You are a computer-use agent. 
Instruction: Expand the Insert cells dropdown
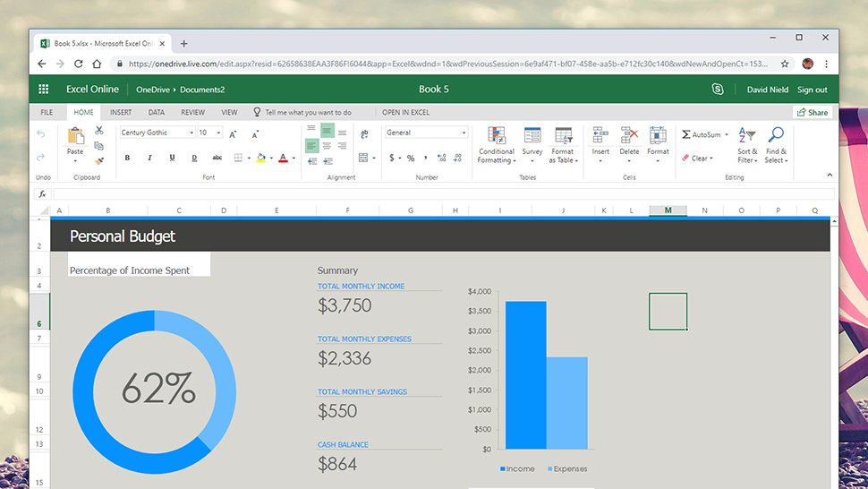(600, 160)
